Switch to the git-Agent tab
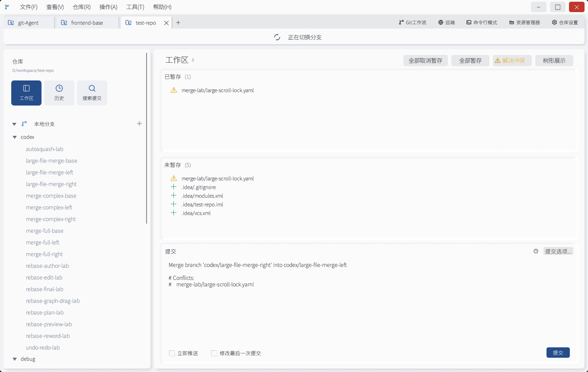 point(29,22)
